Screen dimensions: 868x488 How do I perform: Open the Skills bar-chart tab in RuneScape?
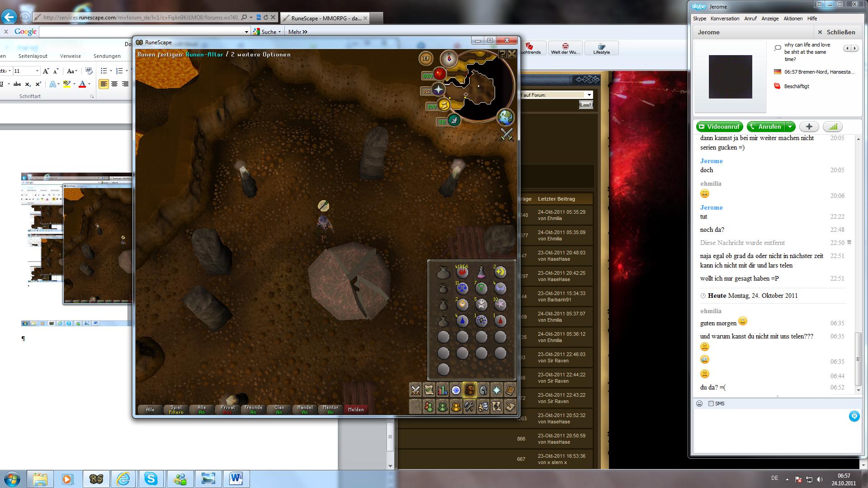coord(442,390)
